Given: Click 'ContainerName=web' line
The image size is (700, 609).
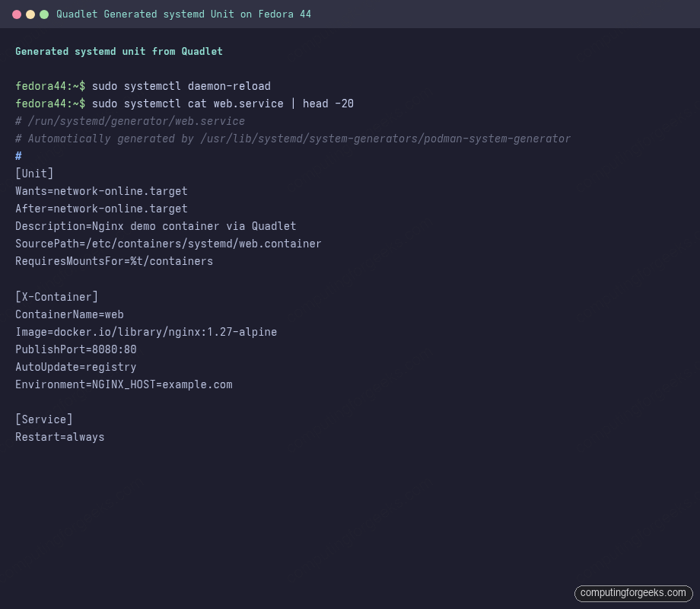Looking at the screenshot, I should tap(70, 314).
